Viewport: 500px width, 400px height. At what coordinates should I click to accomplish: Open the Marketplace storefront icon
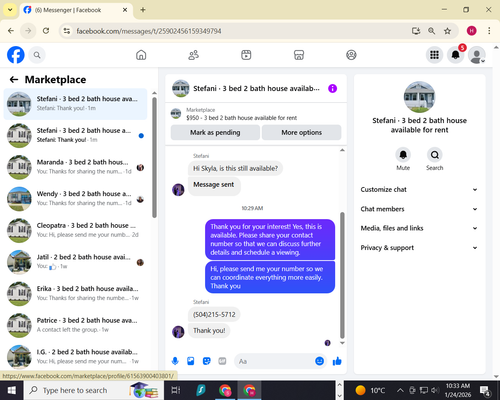click(x=299, y=55)
